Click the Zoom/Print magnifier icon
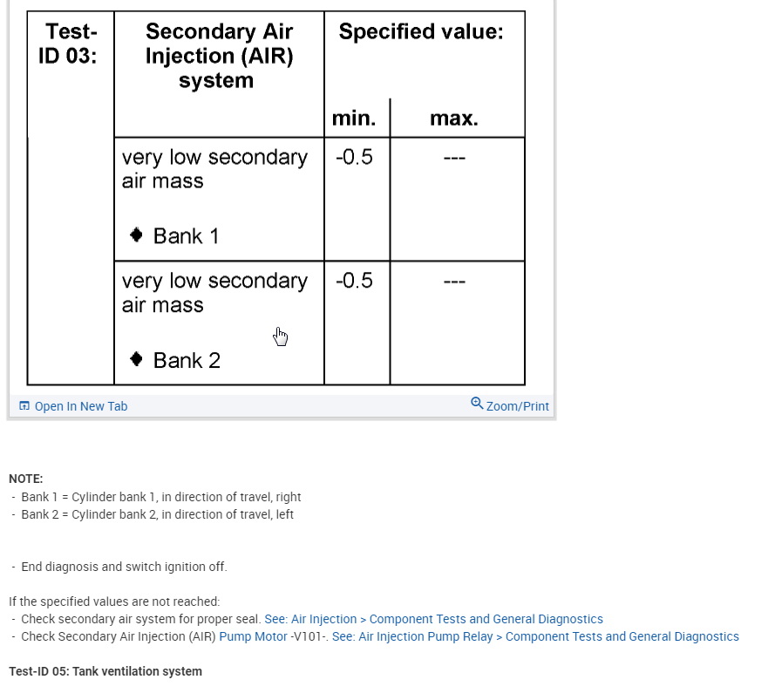 coord(477,404)
